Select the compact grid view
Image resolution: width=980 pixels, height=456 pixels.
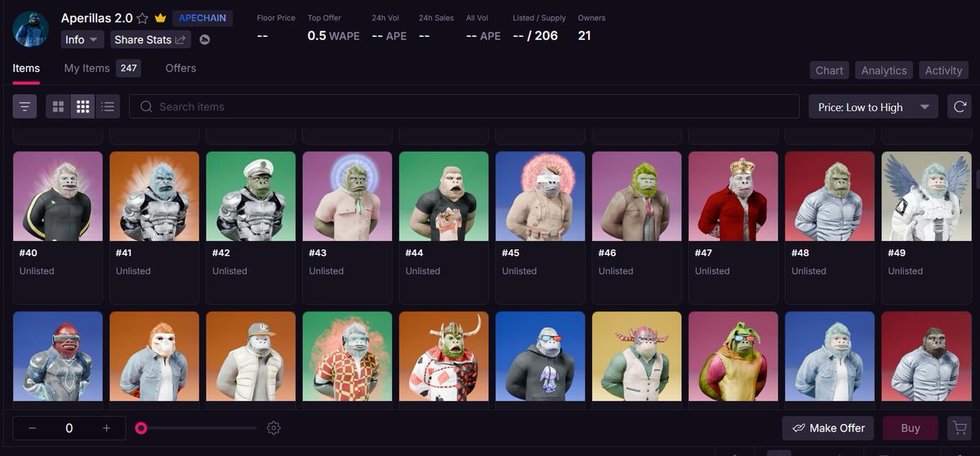pos(82,106)
